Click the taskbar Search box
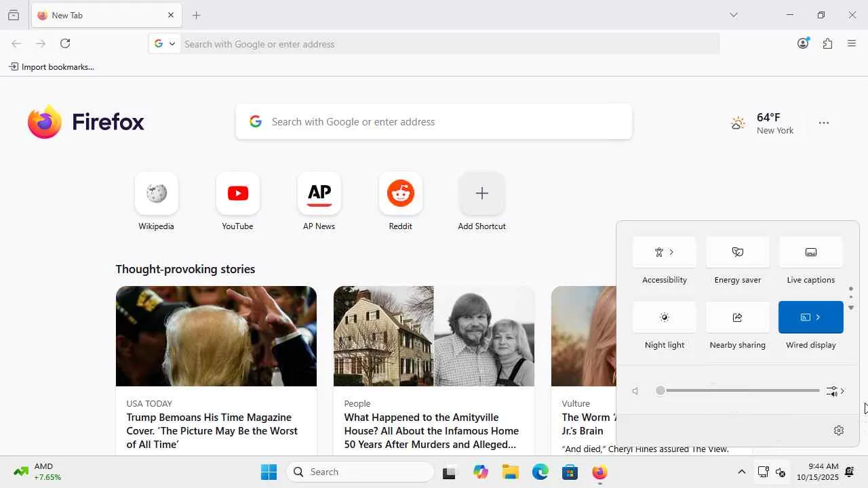This screenshot has width=868, height=488. (360, 472)
